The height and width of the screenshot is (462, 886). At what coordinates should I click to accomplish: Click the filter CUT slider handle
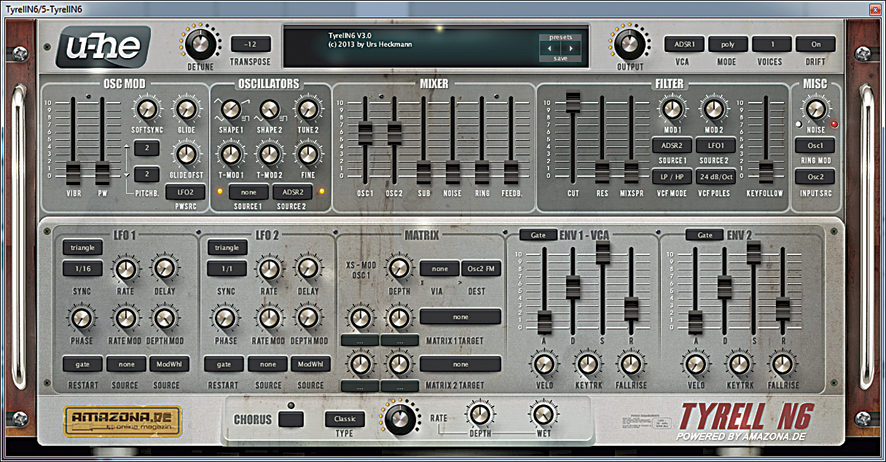click(573, 103)
